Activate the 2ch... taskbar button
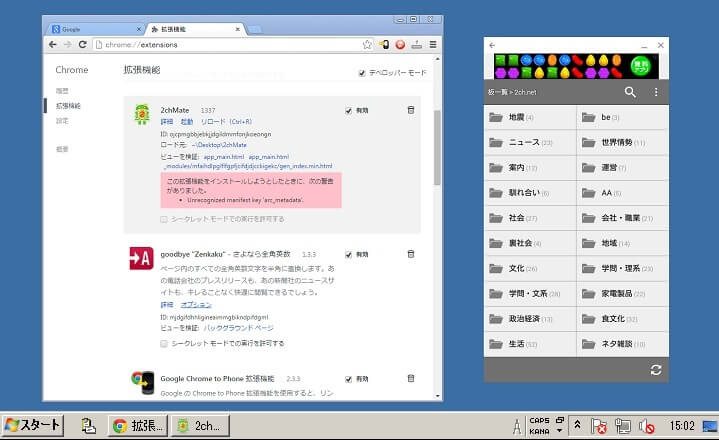Screen dimensions: 719x440 point(200,426)
